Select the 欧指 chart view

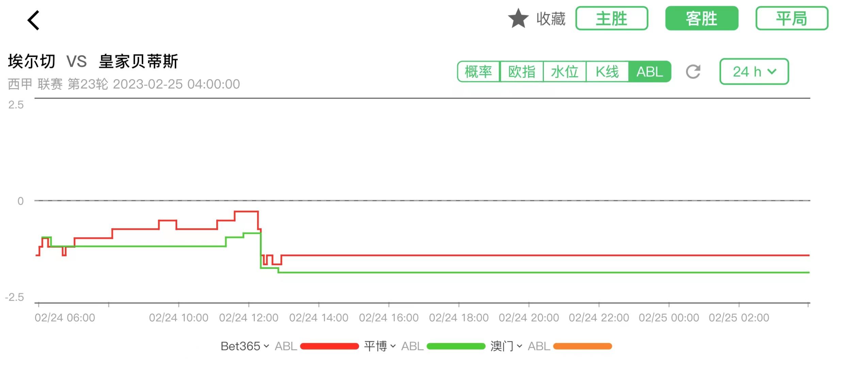[x=521, y=71]
